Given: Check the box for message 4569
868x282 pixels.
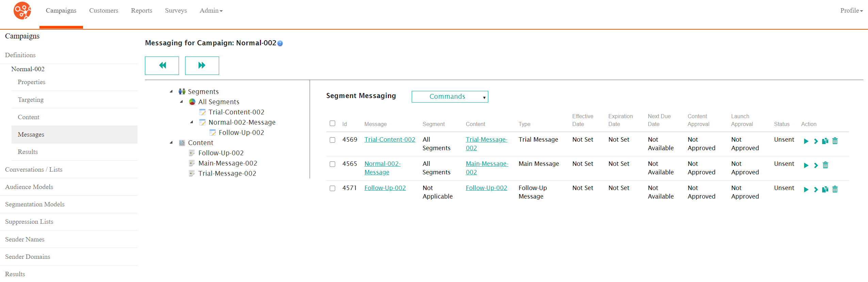Looking at the screenshot, I should point(332,140).
